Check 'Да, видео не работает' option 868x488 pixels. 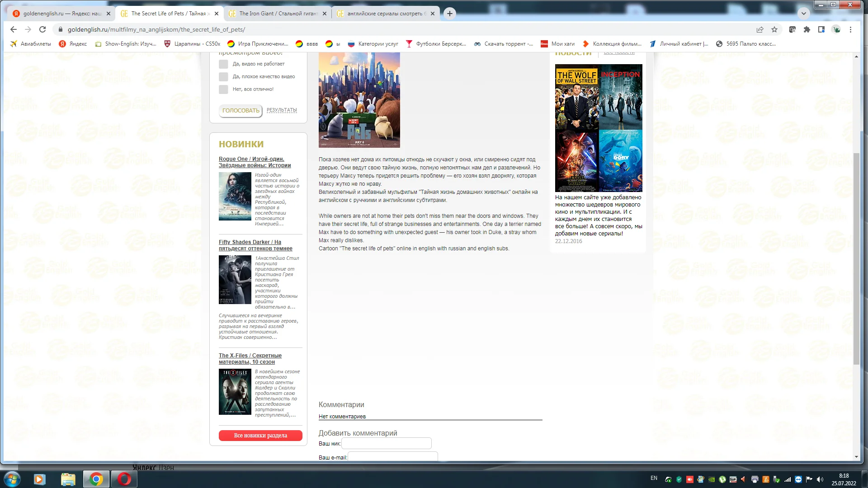(x=223, y=64)
